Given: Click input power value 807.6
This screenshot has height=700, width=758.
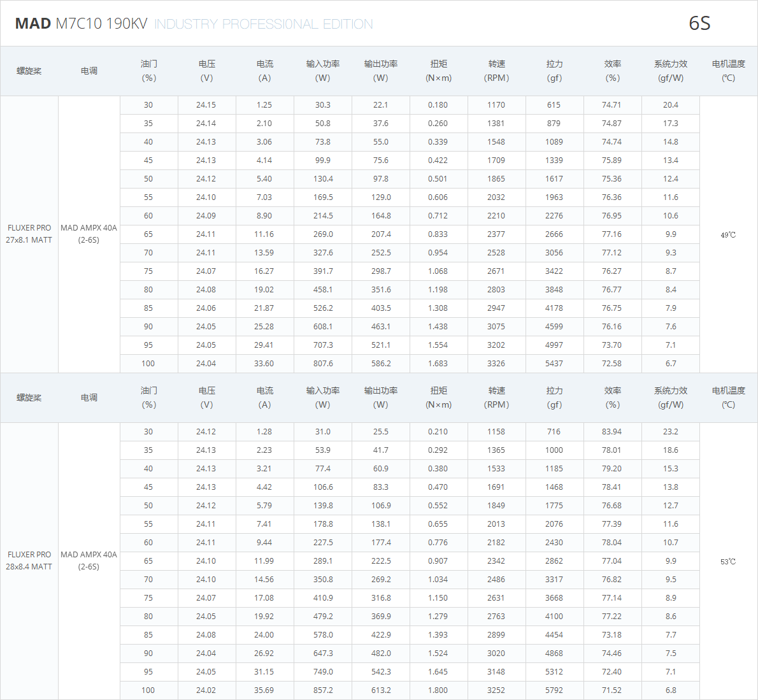Looking at the screenshot, I should pos(323,364).
